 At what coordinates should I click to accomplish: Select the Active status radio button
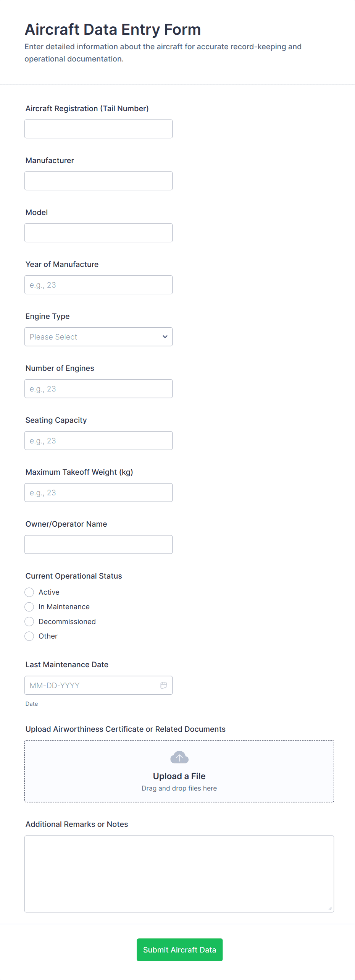(29, 592)
